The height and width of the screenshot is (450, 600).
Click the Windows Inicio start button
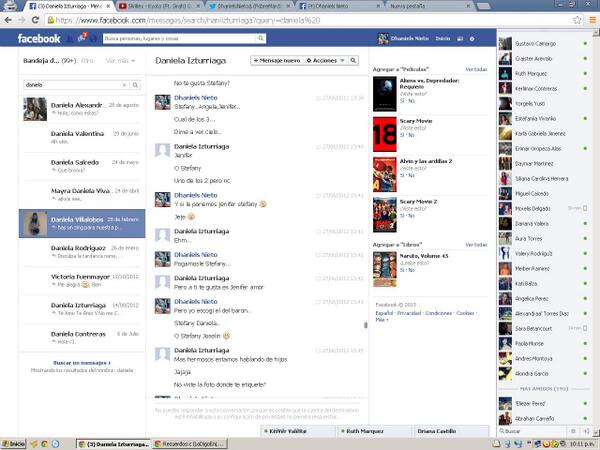pyautogui.click(x=13, y=444)
